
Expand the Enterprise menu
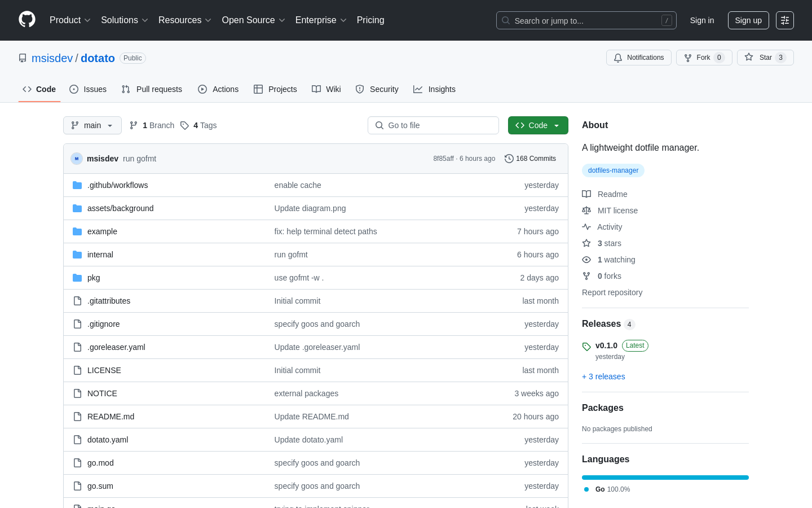click(321, 20)
